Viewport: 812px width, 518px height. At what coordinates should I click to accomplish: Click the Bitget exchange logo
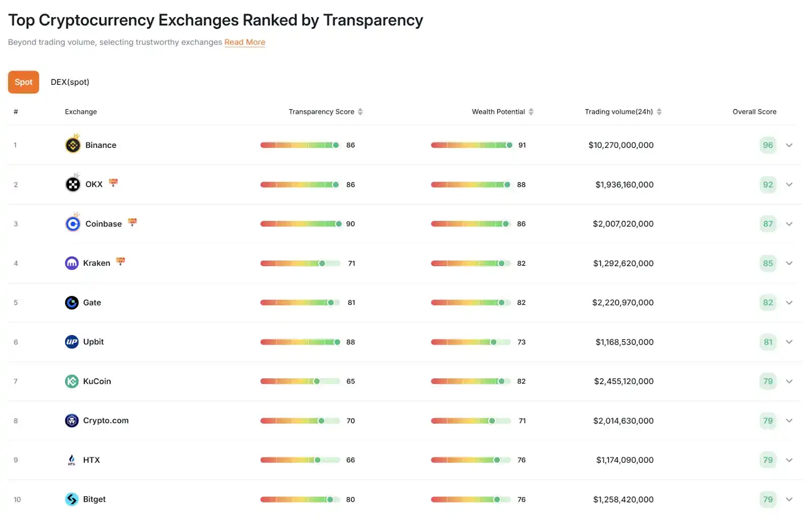(x=73, y=499)
